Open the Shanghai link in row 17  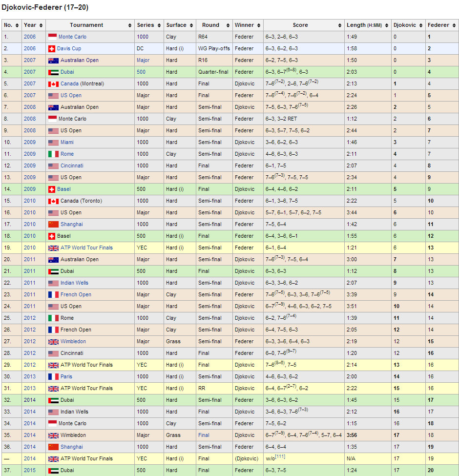click(71, 225)
